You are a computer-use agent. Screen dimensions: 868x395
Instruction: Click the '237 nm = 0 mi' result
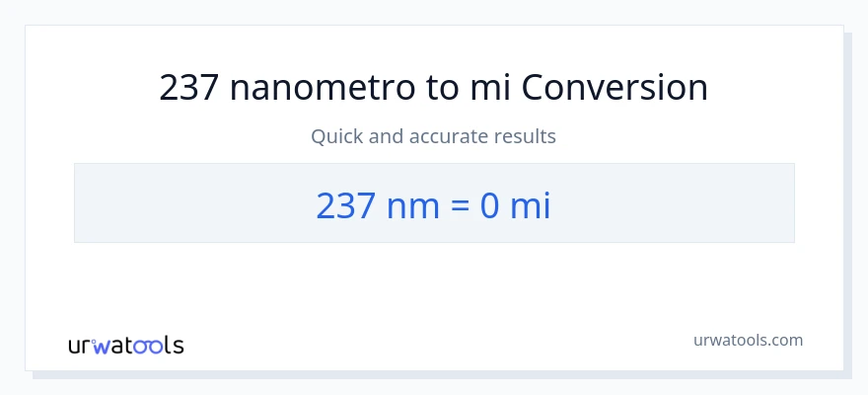(x=434, y=204)
